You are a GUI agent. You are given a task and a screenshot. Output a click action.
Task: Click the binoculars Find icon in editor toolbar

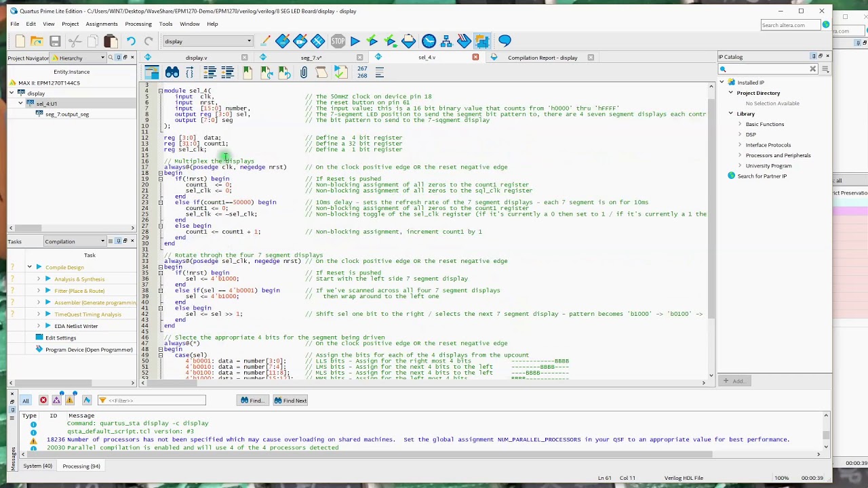click(172, 72)
